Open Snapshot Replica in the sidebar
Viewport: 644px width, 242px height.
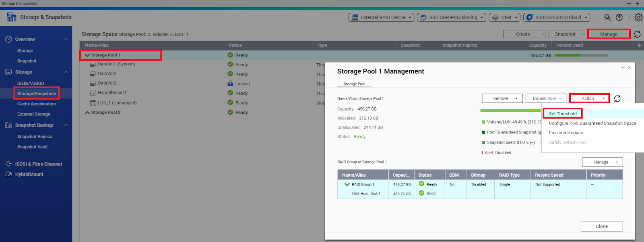click(x=35, y=137)
